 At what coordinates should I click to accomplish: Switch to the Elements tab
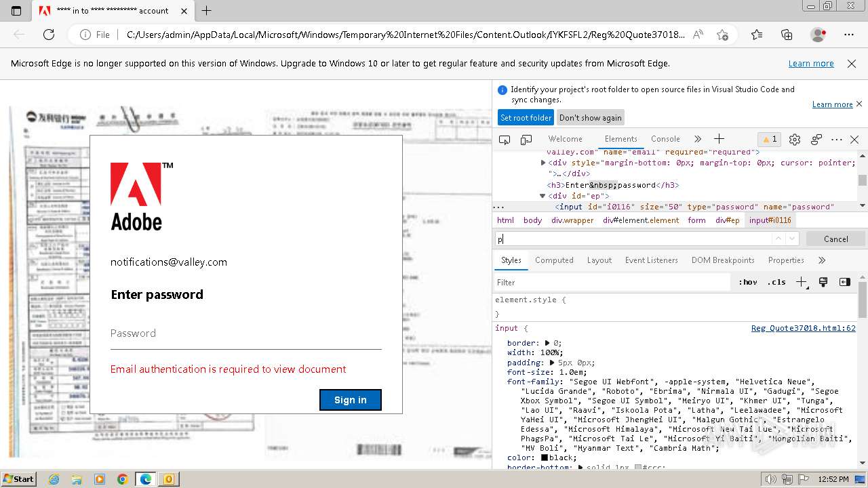[x=620, y=139]
